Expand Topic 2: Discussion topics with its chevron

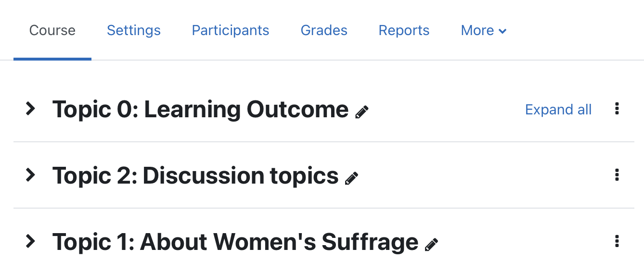pos(30,175)
